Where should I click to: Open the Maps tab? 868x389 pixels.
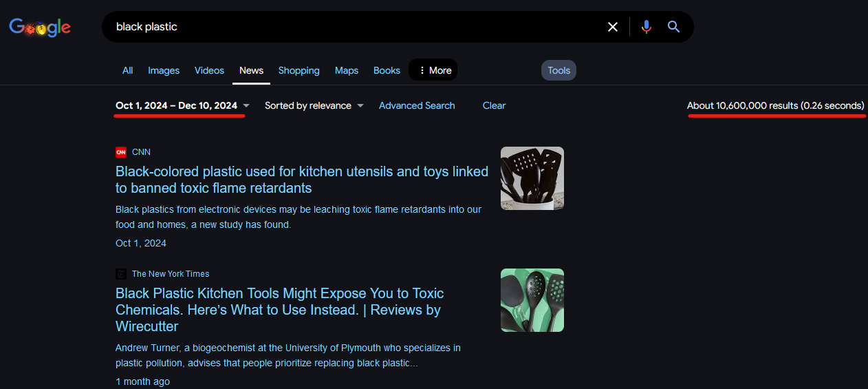coord(347,70)
